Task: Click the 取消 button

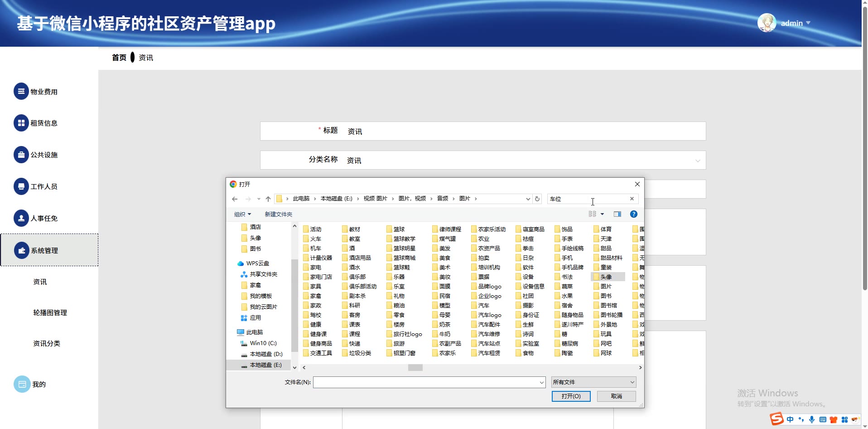Action: point(616,396)
